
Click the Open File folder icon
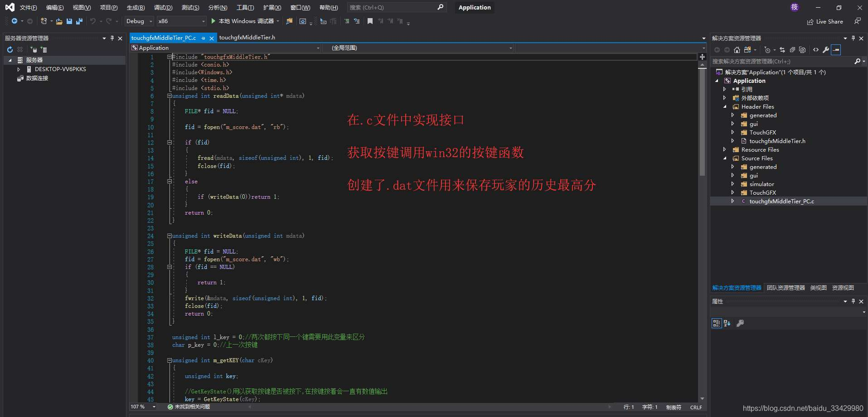59,21
